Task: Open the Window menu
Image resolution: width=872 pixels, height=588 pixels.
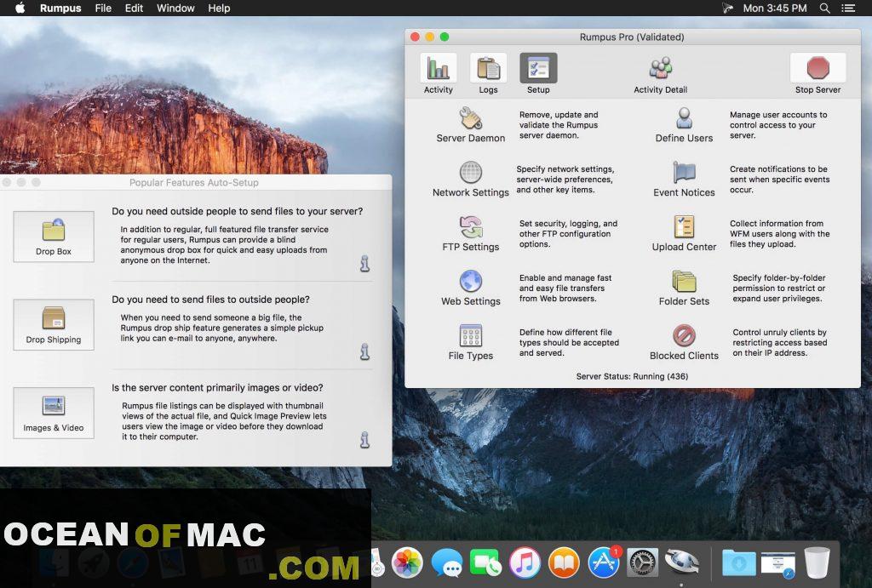Action: pyautogui.click(x=175, y=9)
